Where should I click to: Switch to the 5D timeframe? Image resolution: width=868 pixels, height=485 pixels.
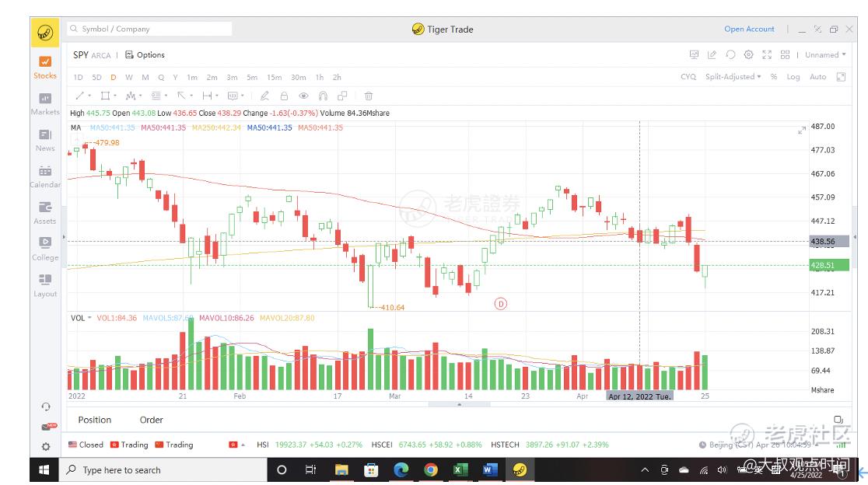point(96,78)
